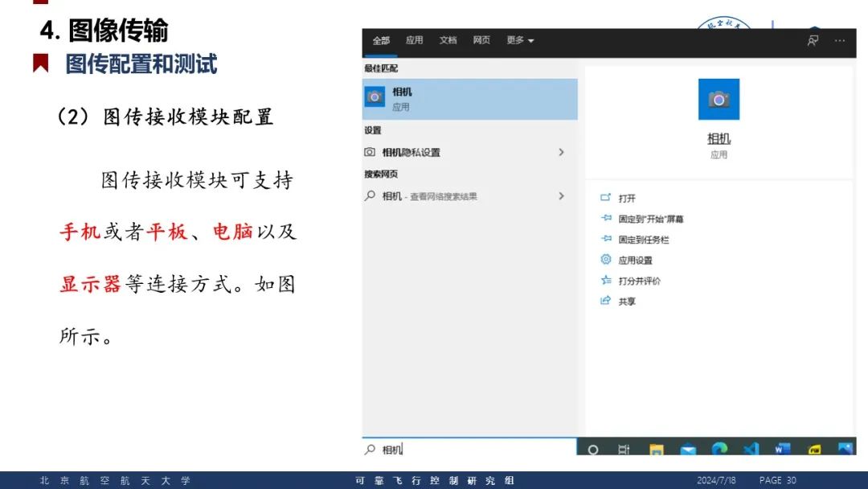Switch to the 应用 search tab
This screenshot has width=868, height=489.
pyautogui.click(x=414, y=40)
